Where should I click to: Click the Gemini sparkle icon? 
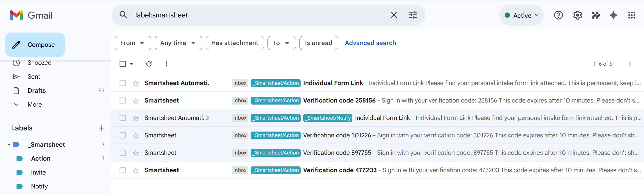(x=613, y=15)
